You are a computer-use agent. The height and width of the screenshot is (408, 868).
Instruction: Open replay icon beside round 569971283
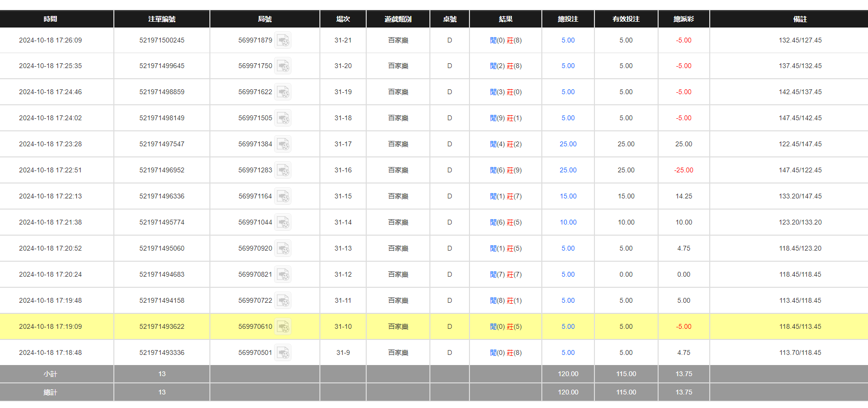283,170
